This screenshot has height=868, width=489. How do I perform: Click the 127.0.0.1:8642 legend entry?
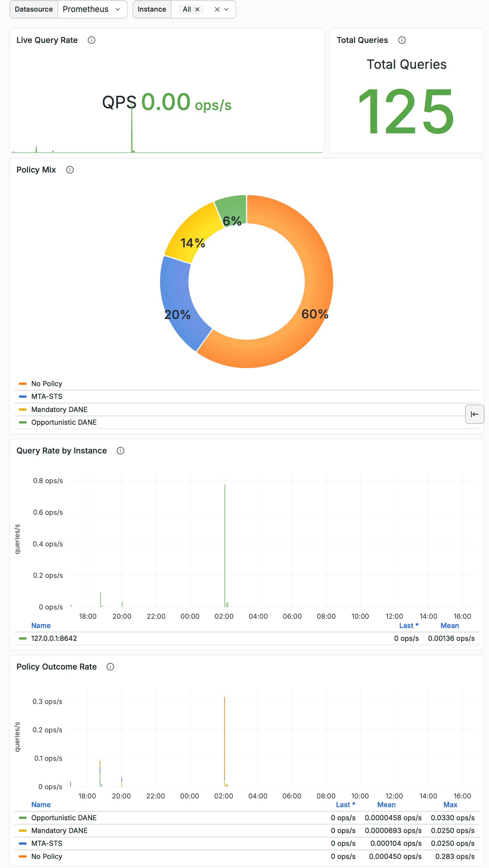click(54, 638)
